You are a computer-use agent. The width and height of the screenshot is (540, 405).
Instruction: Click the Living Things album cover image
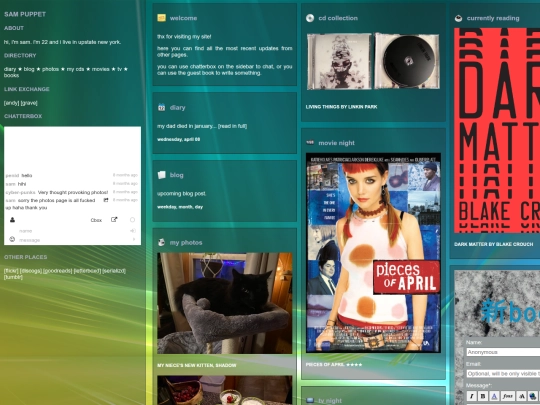click(339, 61)
